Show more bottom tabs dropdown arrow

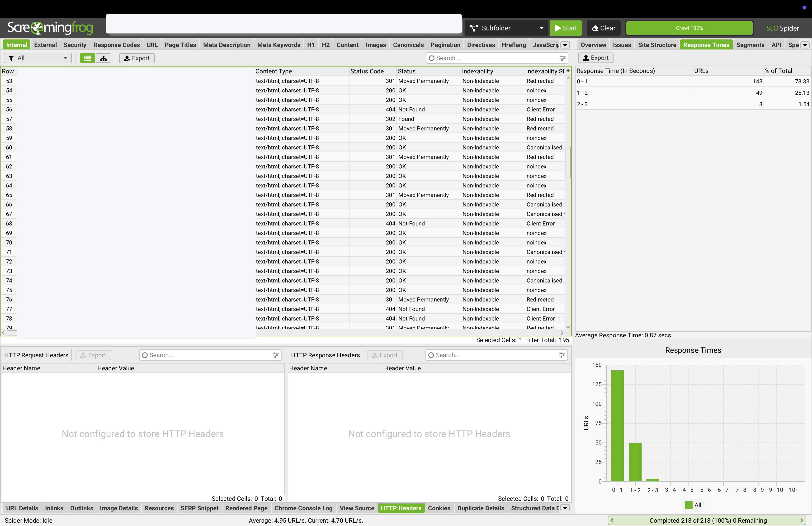(x=565, y=508)
